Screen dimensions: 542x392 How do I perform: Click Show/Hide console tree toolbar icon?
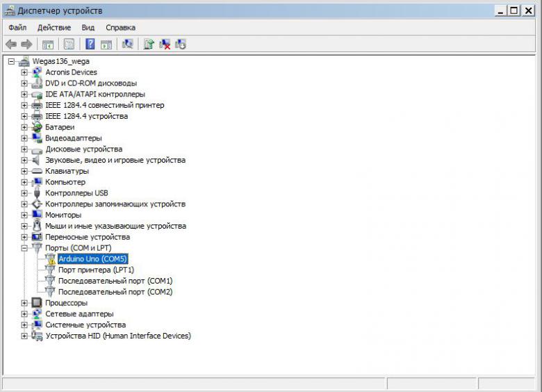[48, 44]
